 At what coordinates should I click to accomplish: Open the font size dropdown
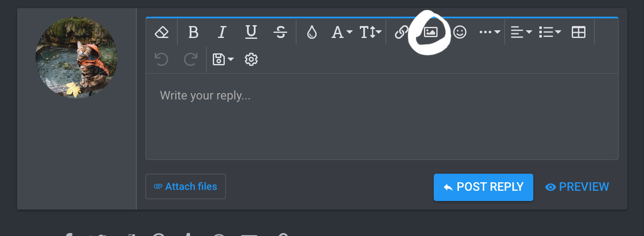coord(370,32)
